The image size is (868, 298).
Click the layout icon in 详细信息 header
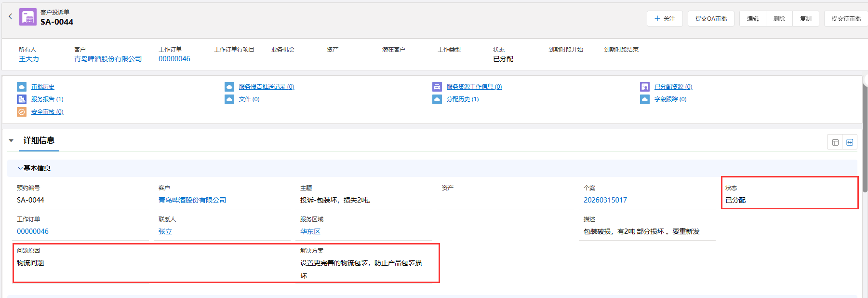835,142
